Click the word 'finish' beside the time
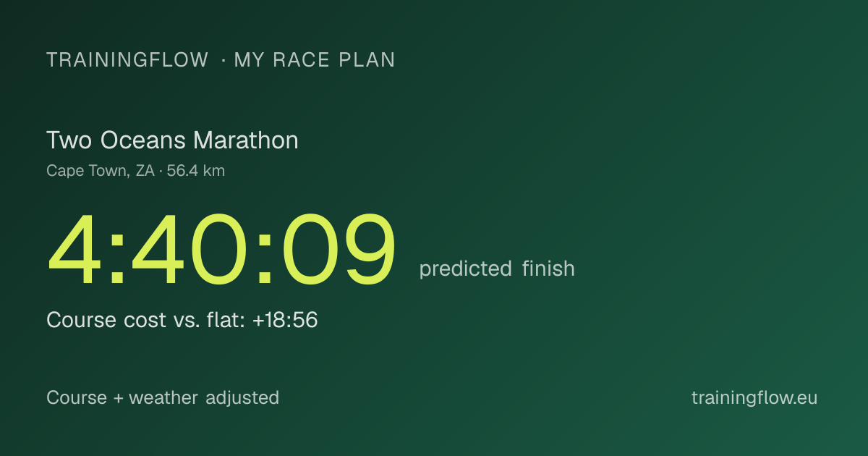Screen dimensions: 868x456 tap(548, 269)
